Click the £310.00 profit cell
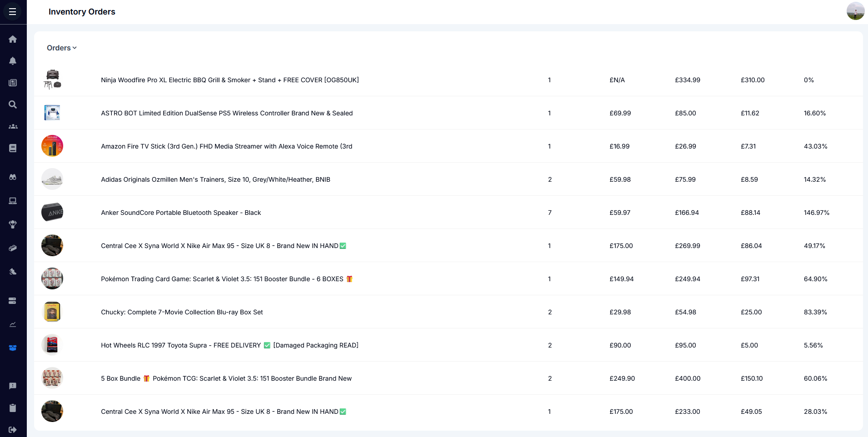The width and height of the screenshot is (868, 437). 753,80
